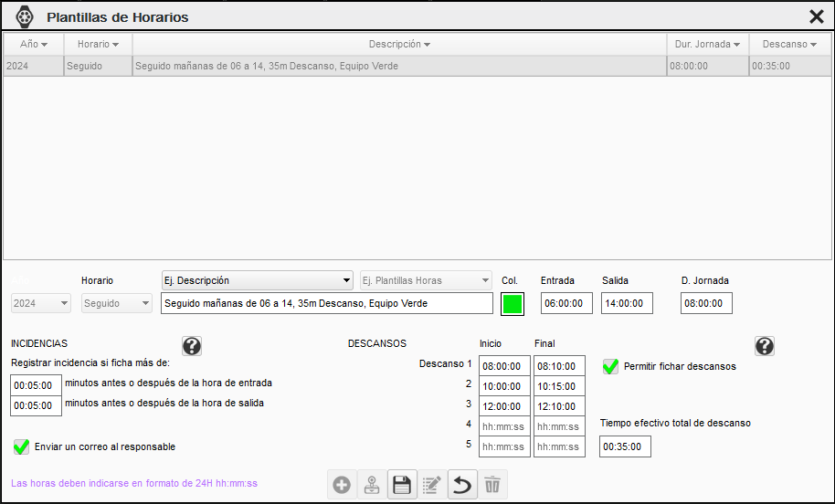Open the 'Ej. Descripción' dropdown

tap(257, 280)
